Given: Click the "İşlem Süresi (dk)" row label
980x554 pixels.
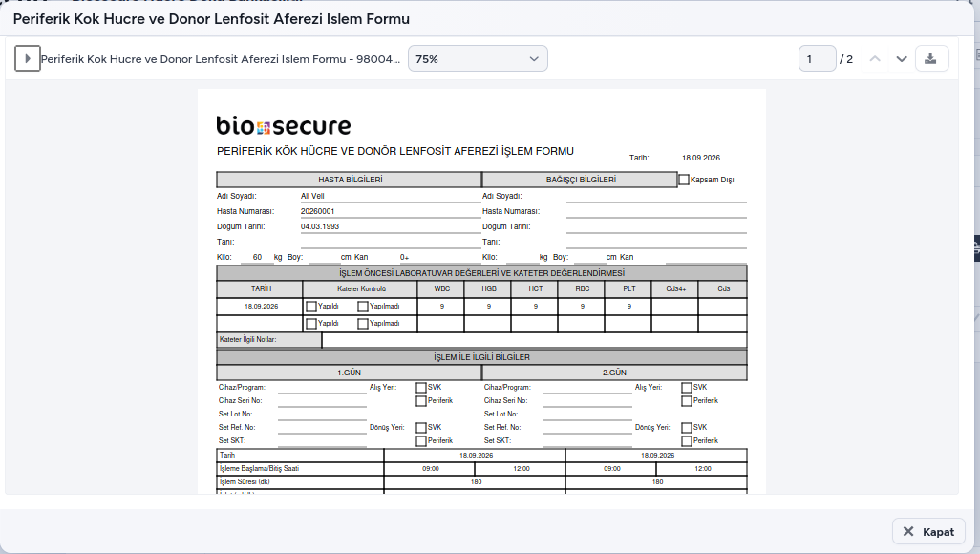Looking at the screenshot, I should 245,482.
